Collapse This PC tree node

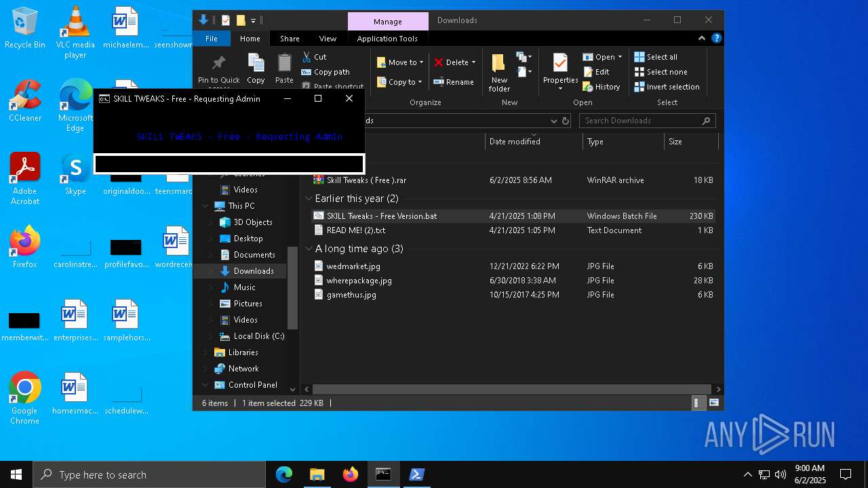tap(205, 206)
